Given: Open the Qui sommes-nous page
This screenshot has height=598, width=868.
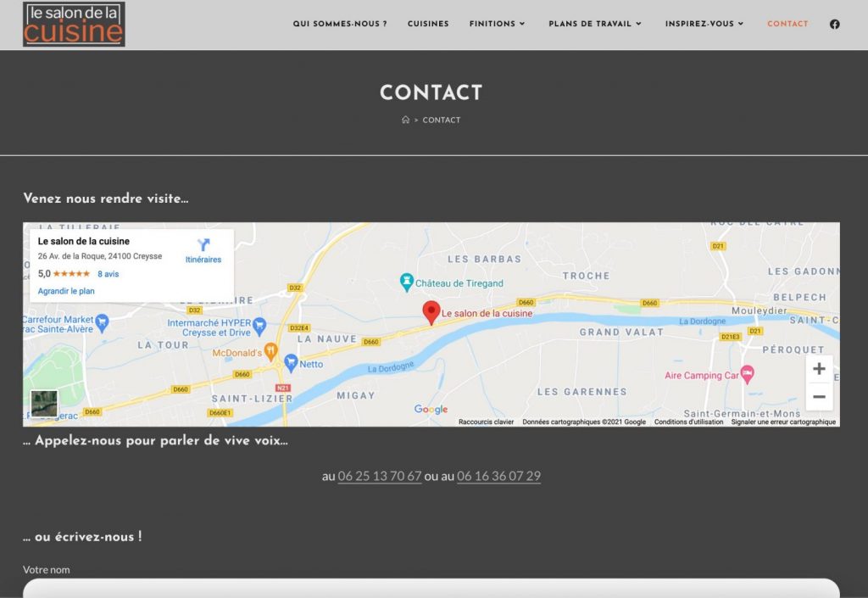Looking at the screenshot, I should click(340, 24).
